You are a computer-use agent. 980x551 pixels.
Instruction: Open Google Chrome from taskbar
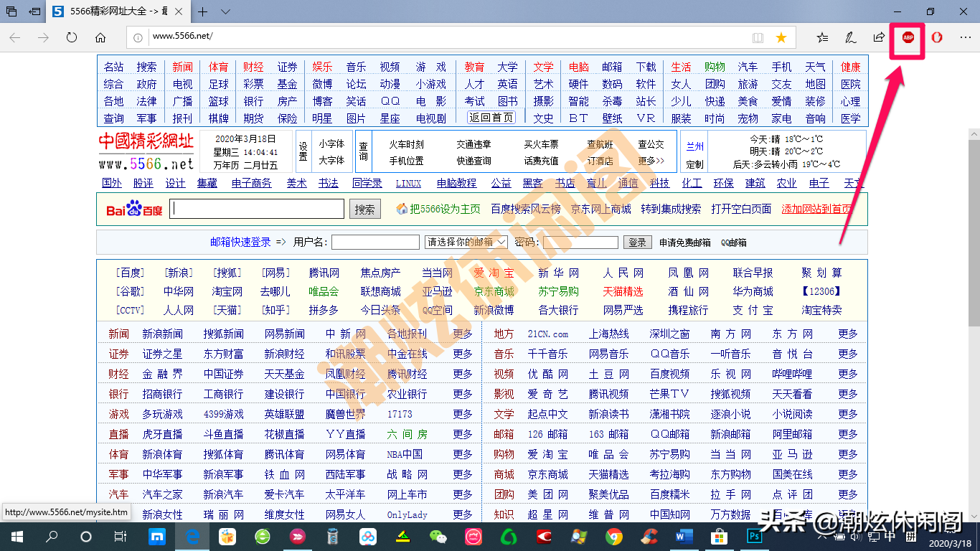[x=613, y=537]
